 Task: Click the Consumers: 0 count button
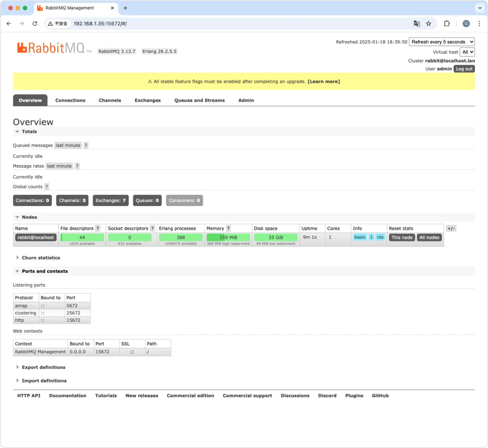pos(184,201)
